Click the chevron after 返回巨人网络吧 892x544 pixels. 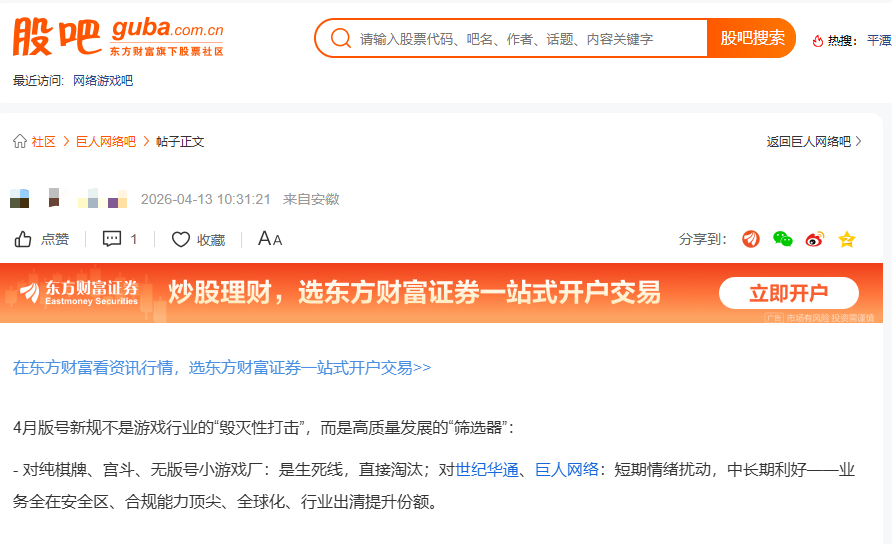click(x=858, y=141)
